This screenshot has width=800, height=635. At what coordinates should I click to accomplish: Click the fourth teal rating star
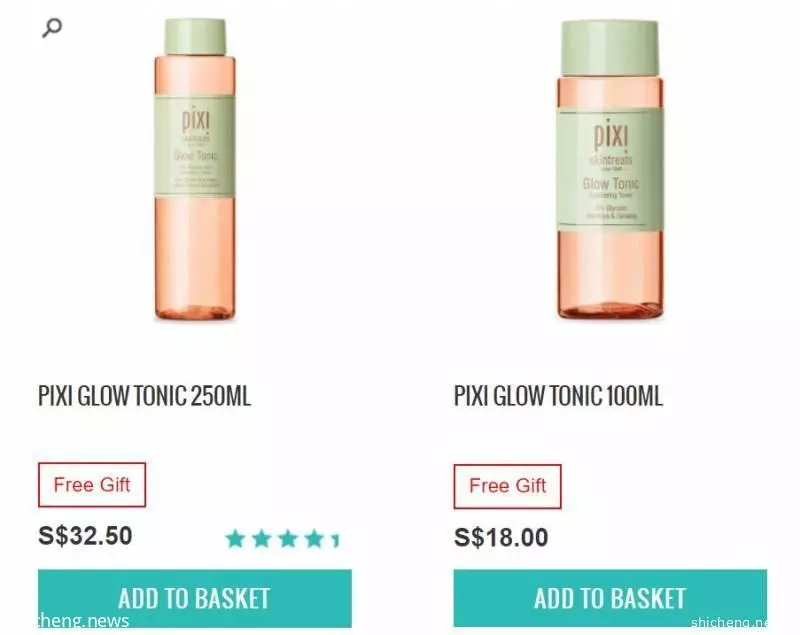pos(314,539)
